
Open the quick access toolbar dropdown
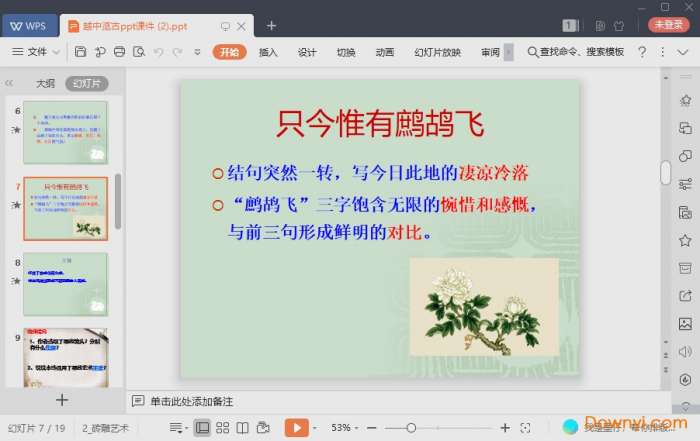click(x=197, y=52)
